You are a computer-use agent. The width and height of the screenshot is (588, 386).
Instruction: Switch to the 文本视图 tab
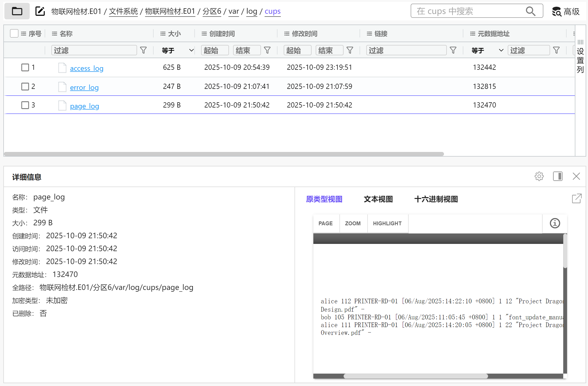coord(378,199)
